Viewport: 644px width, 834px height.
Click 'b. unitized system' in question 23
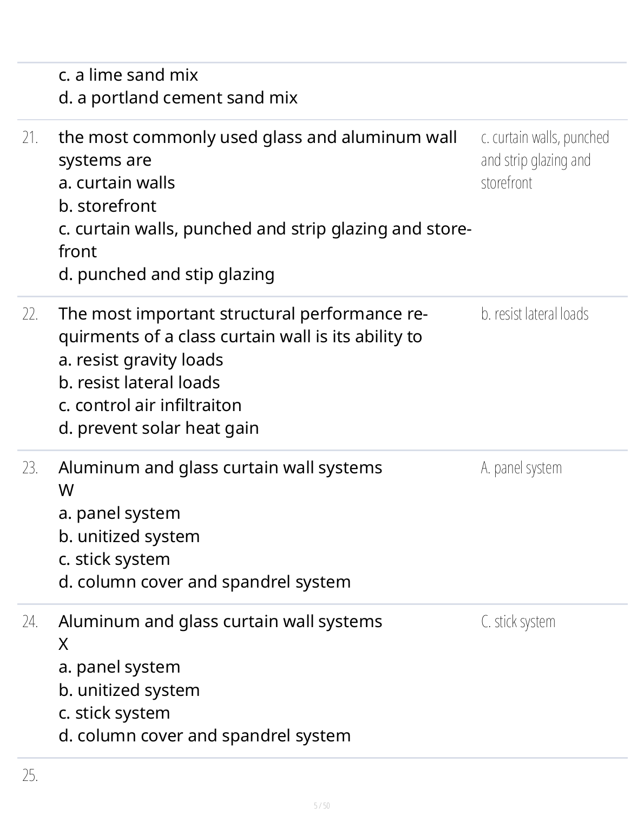pos(129,537)
